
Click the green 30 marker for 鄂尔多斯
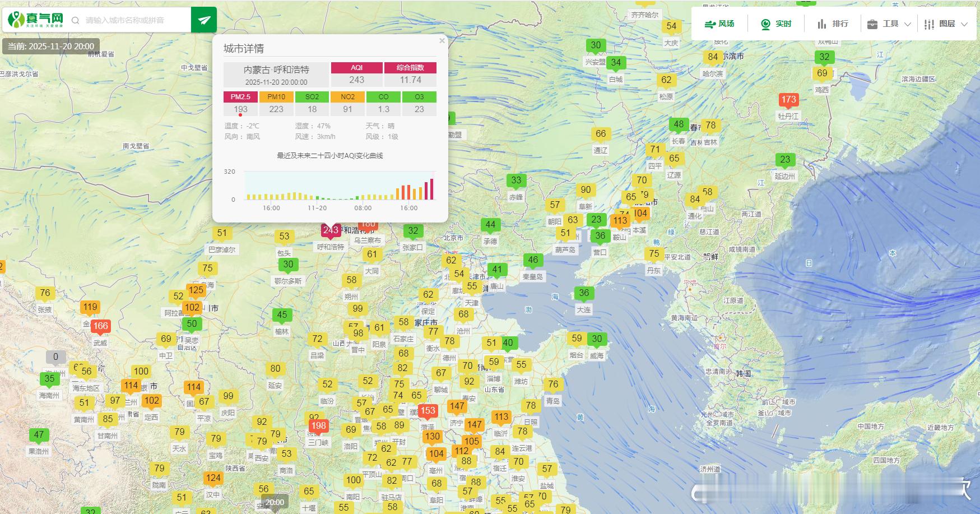click(288, 265)
